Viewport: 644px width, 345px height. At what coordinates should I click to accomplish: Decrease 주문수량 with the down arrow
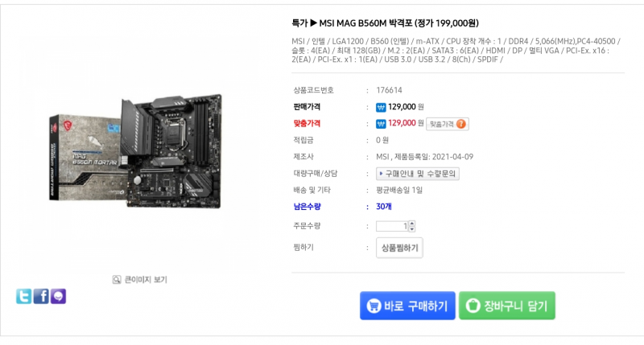coord(412,228)
